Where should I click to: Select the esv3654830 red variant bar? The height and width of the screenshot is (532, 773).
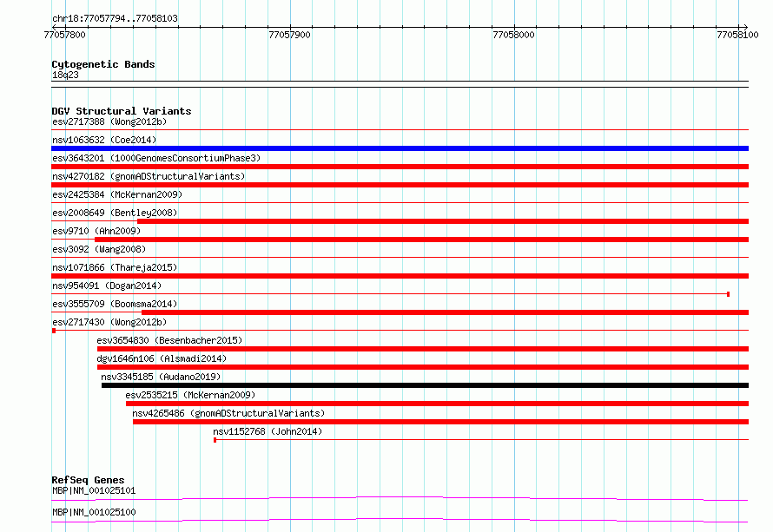point(423,349)
